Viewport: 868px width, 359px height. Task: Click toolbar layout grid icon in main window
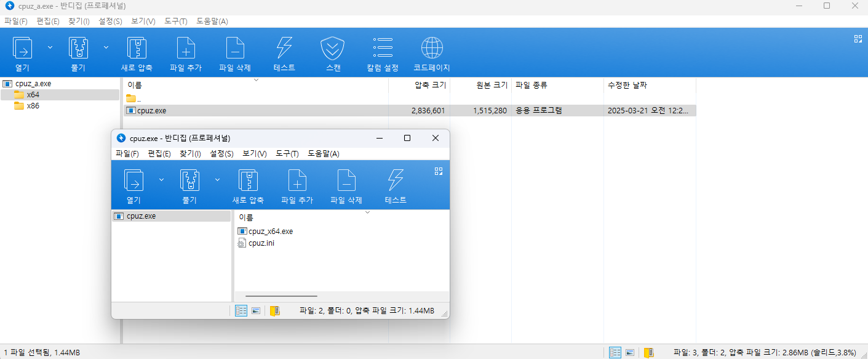pos(858,39)
